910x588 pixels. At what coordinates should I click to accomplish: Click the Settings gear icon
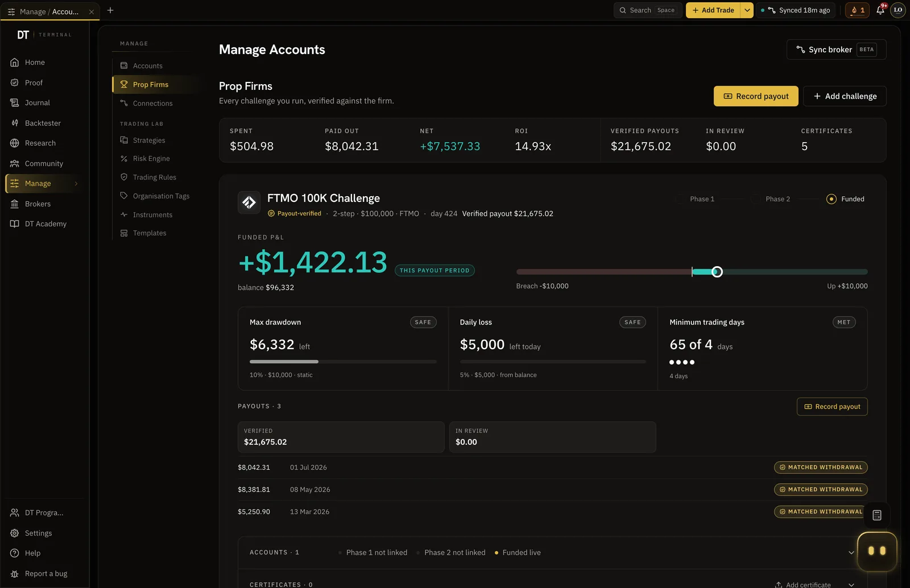tap(15, 533)
